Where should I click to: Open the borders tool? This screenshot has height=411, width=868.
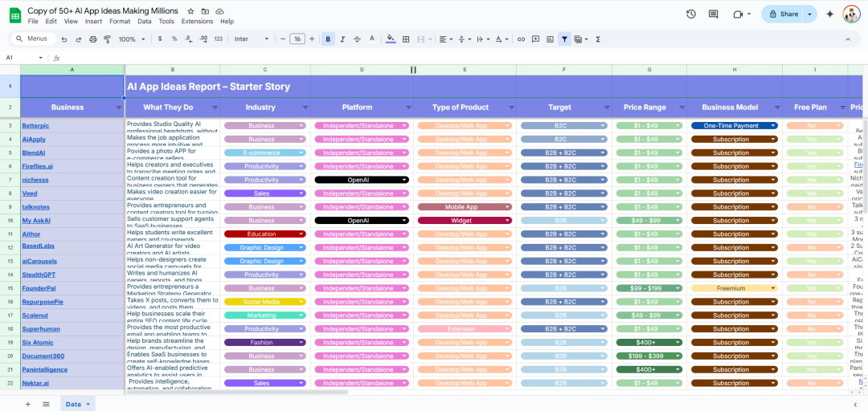tap(406, 39)
